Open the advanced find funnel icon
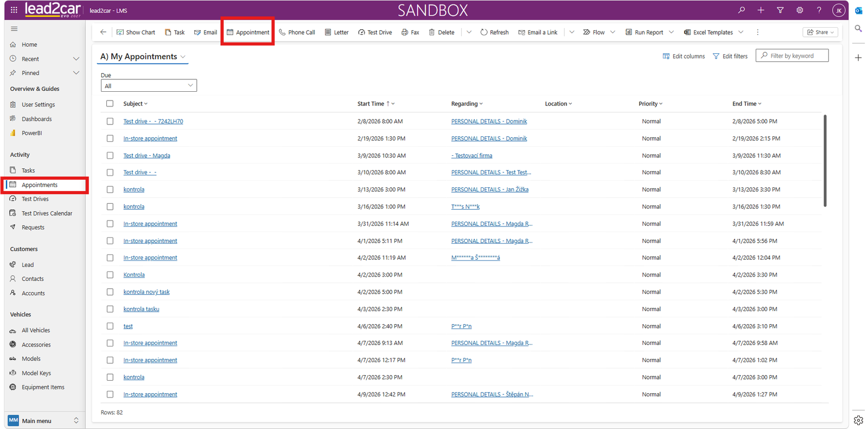868x429 pixels. 780,10
